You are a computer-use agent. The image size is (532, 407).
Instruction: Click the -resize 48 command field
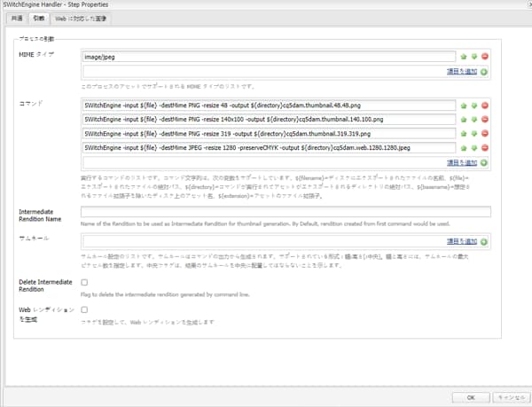point(269,106)
